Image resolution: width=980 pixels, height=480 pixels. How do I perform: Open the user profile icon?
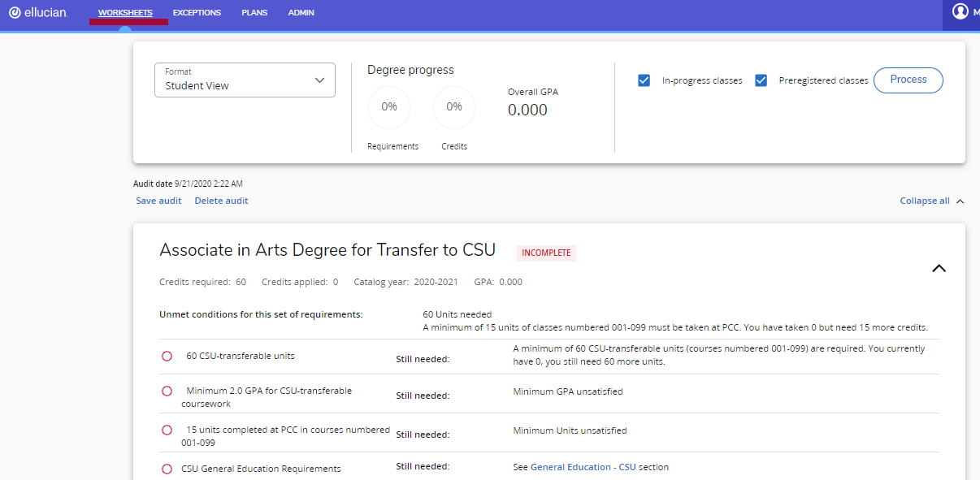[960, 12]
